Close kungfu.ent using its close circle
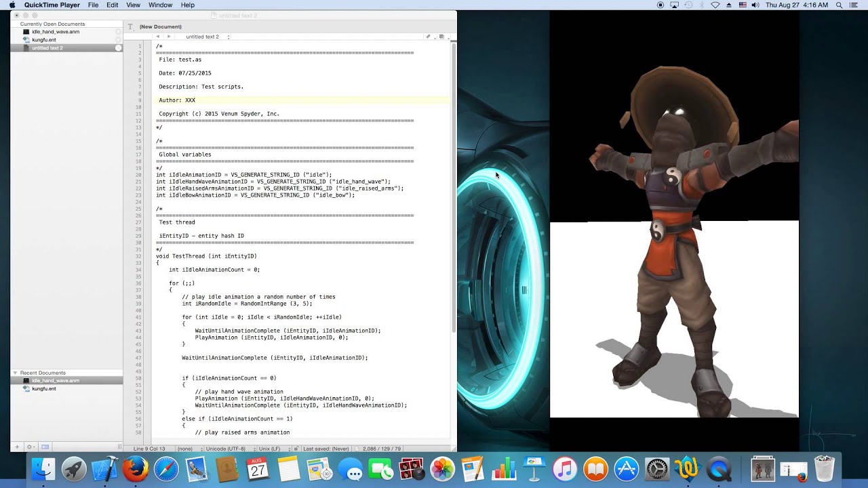This screenshot has height=488, width=868. pyautogui.click(x=119, y=40)
